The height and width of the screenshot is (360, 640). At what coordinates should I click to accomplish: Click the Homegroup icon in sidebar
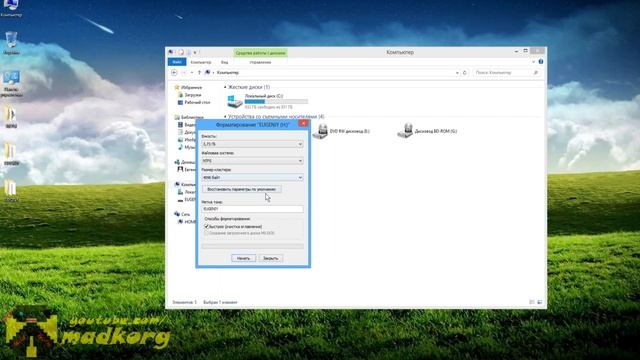(177, 162)
